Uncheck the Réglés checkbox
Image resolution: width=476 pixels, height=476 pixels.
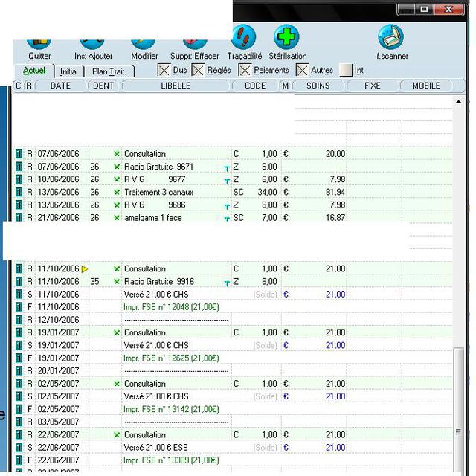[x=198, y=71]
